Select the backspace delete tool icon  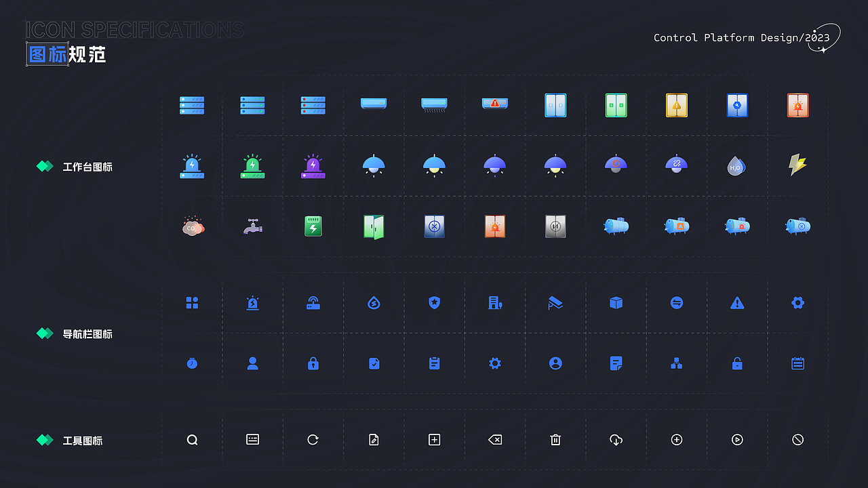tap(495, 440)
